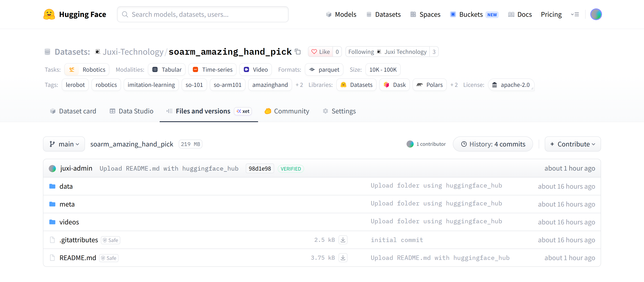
Task: Open the Polars library tag
Action: click(430, 85)
